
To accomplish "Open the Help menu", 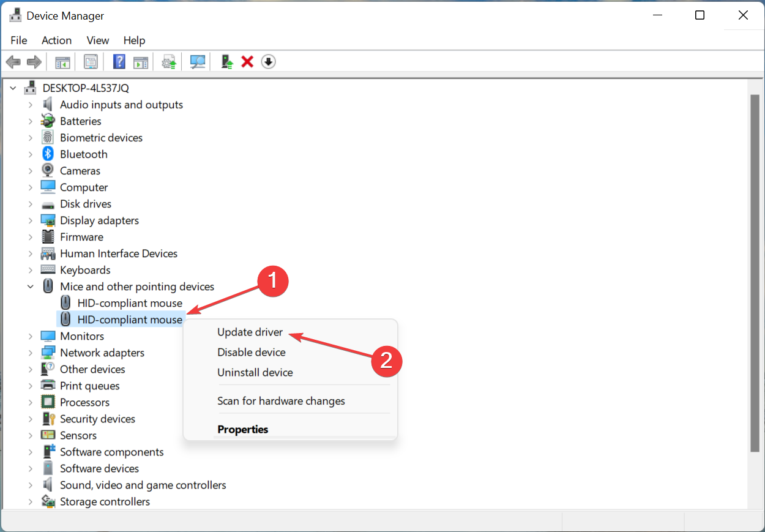I will [135, 40].
